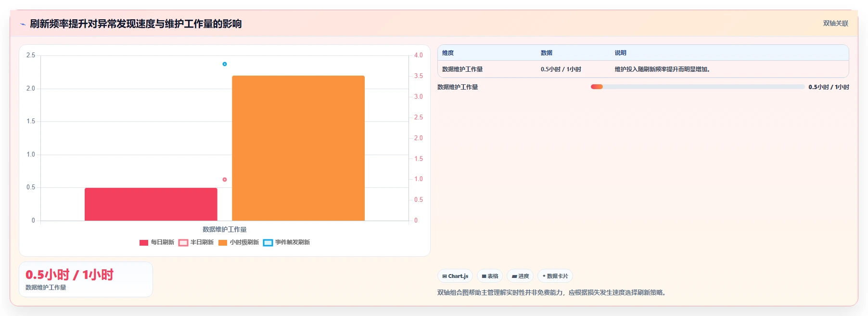Click the red 每日刷新 bar in chart
Image resolution: width=868 pixels, height=316 pixels.
pyautogui.click(x=151, y=204)
